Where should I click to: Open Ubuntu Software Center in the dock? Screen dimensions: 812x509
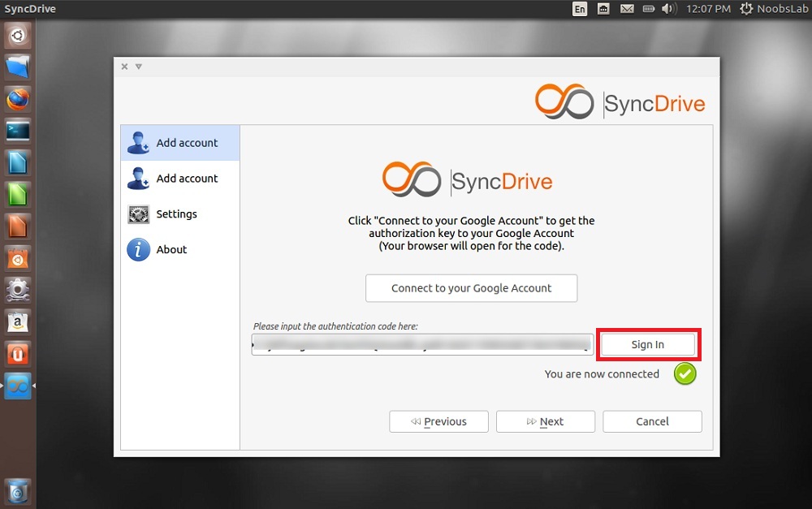coord(18,258)
